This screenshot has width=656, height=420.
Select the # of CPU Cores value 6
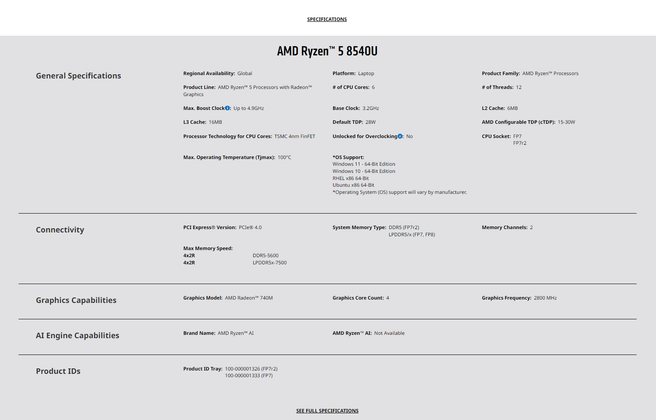(373, 87)
